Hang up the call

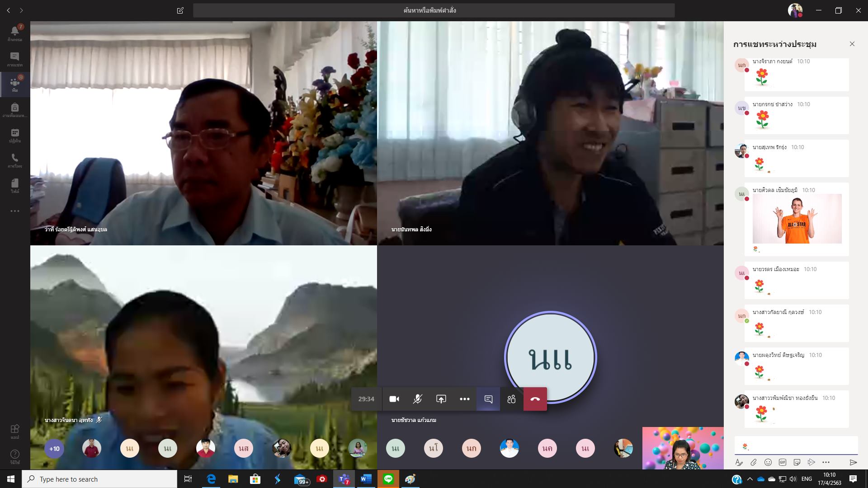tap(535, 399)
